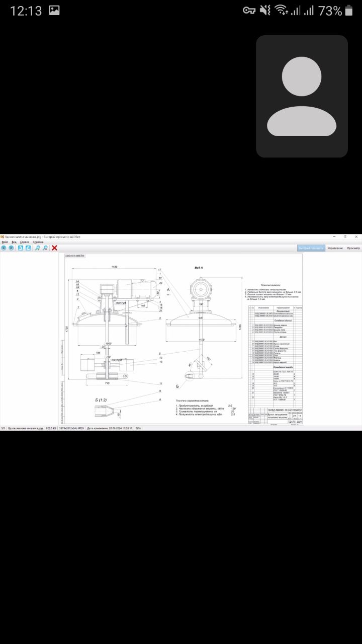Rotate image left with toolbar icon

pos(21,248)
